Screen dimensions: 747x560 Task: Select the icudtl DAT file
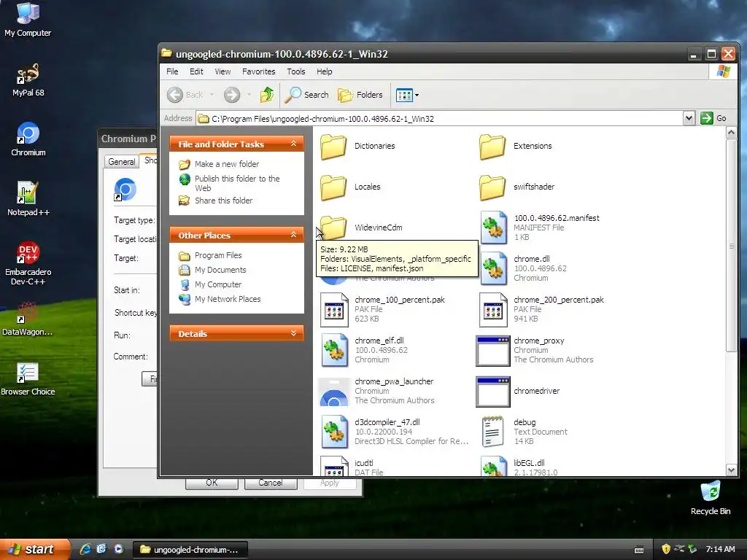click(x=352, y=467)
